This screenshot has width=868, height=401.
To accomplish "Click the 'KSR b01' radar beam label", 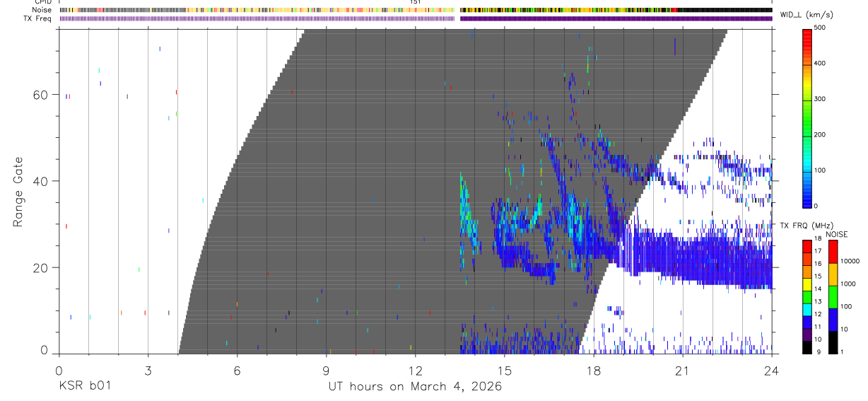I will (x=84, y=386).
